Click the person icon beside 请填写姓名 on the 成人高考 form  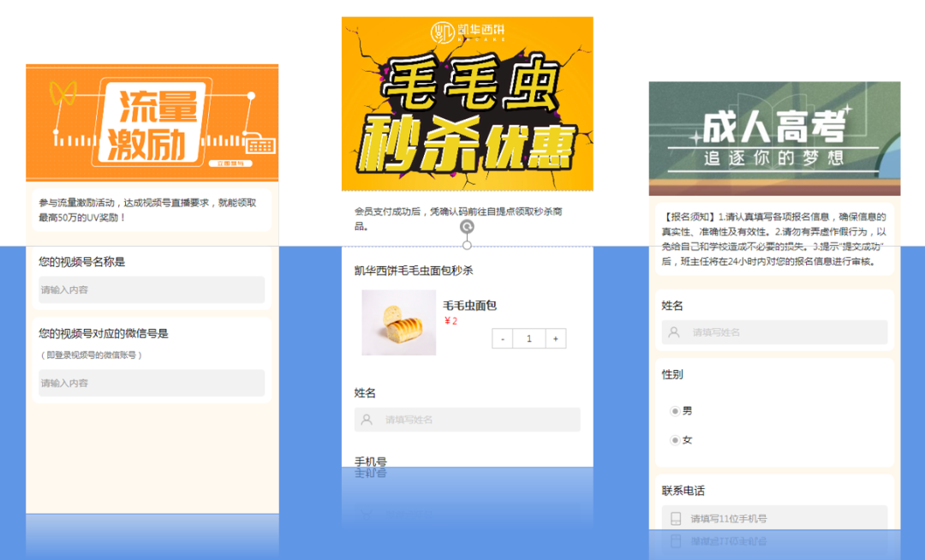[x=673, y=332]
